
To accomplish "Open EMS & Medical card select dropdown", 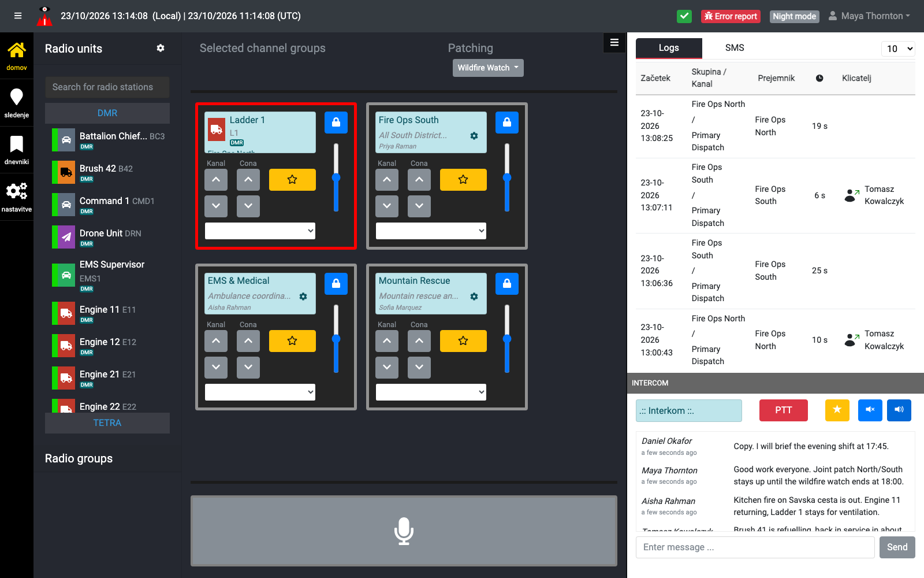I will click(x=260, y=392).
